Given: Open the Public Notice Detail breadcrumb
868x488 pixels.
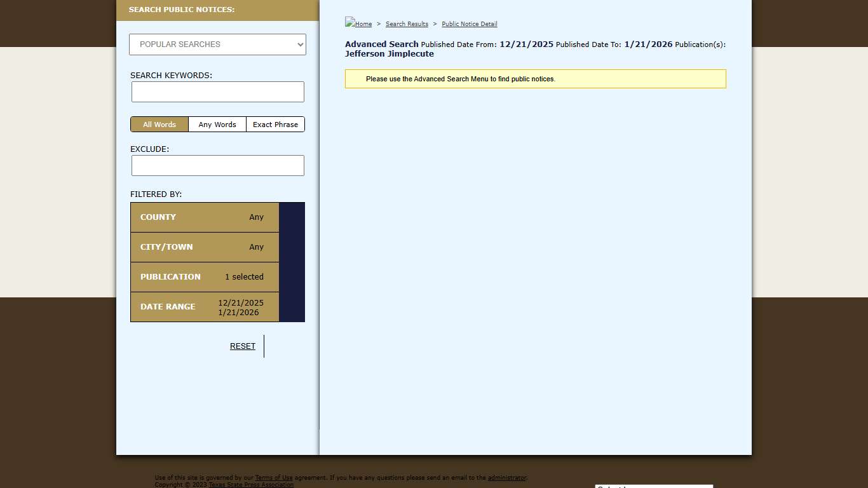Looking at the screenshot, I should pyautogui.click(x=470, y=24).
